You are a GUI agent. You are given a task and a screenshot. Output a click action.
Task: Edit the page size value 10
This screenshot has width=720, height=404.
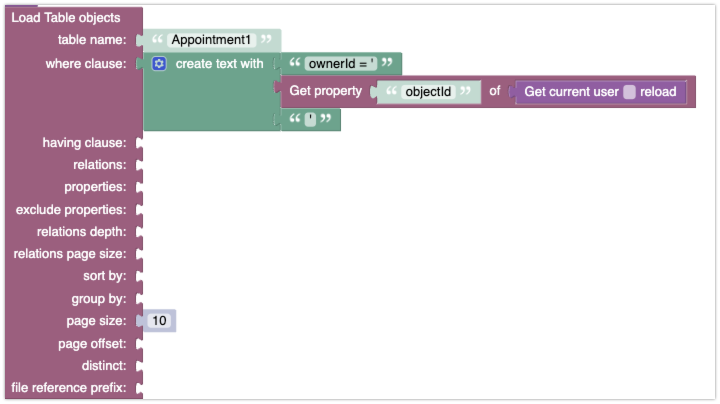[159, 320]
